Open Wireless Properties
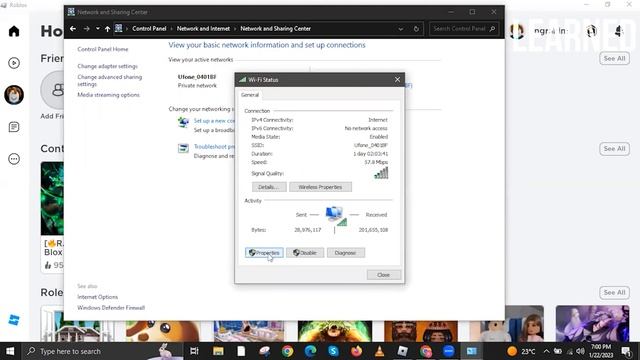This screenshot has height=360, width=640. 320,187
